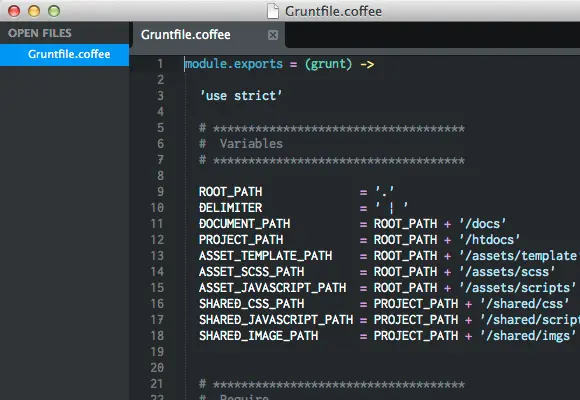Click the document proxy icon in title bar
The height and width of the screenshot is (400, 580).
coord(273,11)
